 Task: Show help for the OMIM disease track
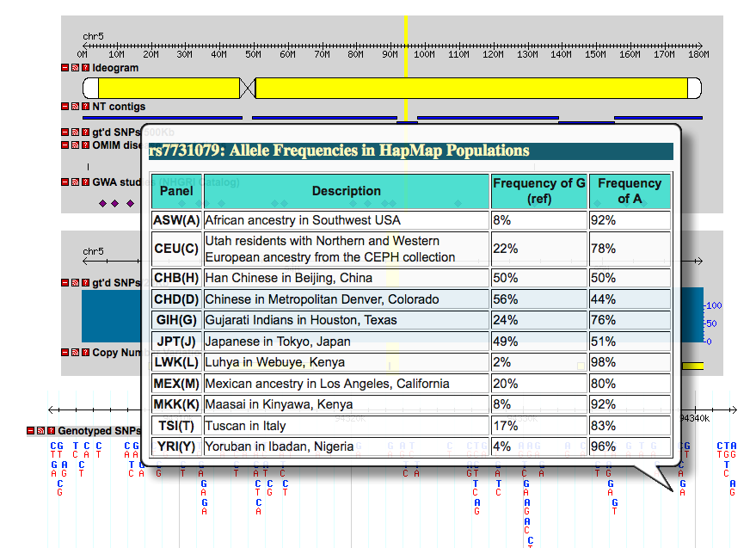click(85, 145)
